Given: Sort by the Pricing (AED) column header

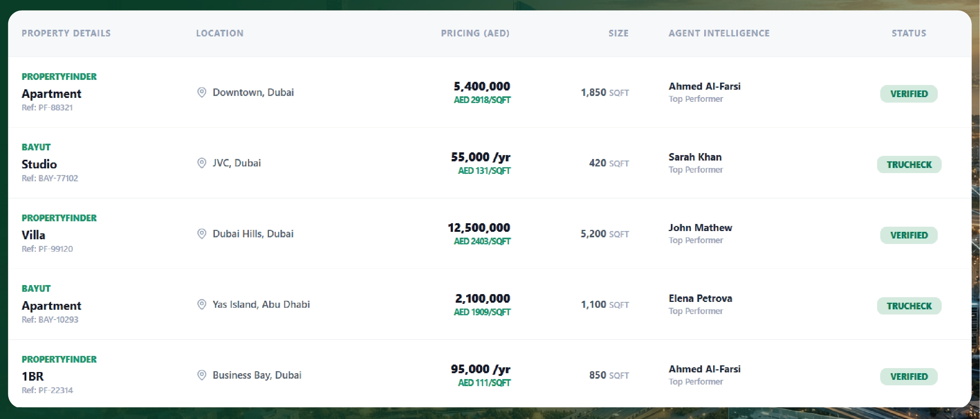Looking at the screenshot, I should click(x=475, y=33).
